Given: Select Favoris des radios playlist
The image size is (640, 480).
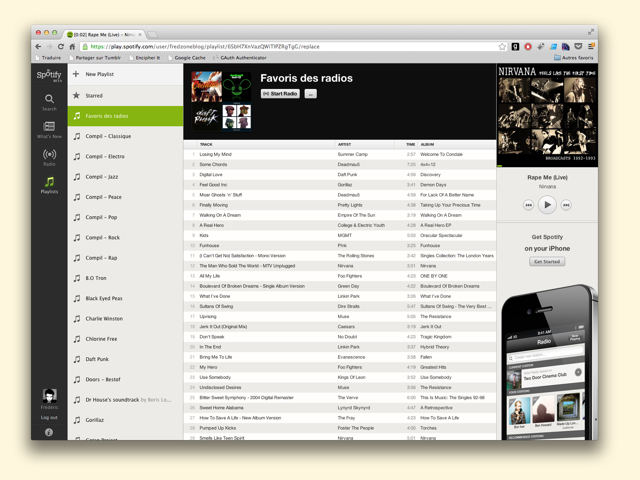Looking at the screenshot, I should click(x=125, y=116).
